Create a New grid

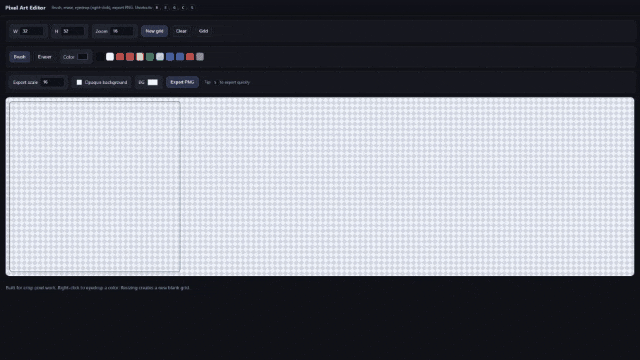(154, 31)
